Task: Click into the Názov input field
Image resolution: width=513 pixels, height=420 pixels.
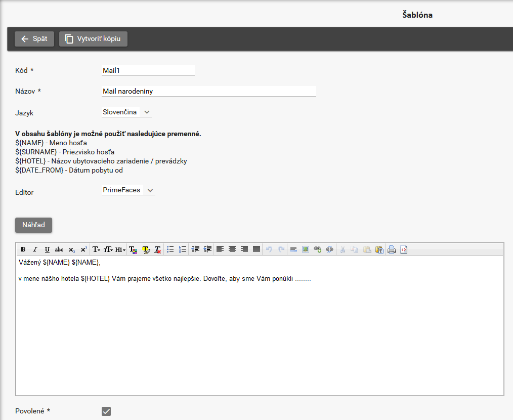Action: point(209,92)
